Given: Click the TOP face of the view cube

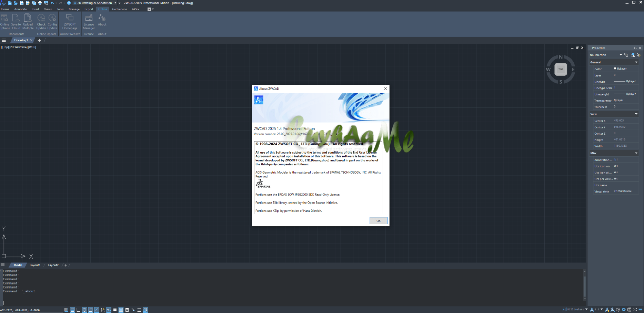Looking at the screenshot, I should click(x=561, y=69).
